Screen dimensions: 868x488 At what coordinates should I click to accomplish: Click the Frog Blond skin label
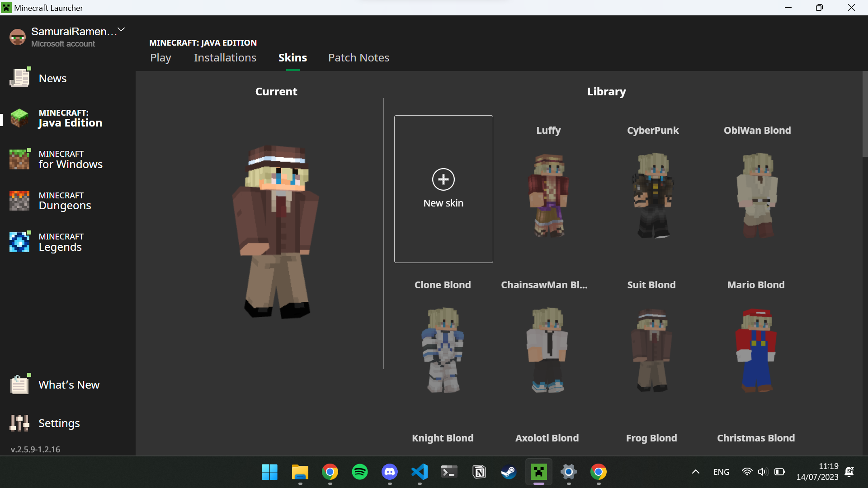[x=651, y=438]
